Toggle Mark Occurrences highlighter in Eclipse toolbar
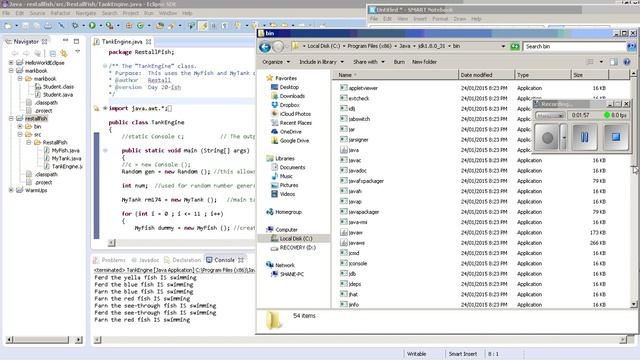Viewport: 640px width, 360px height. coord(203,25)
